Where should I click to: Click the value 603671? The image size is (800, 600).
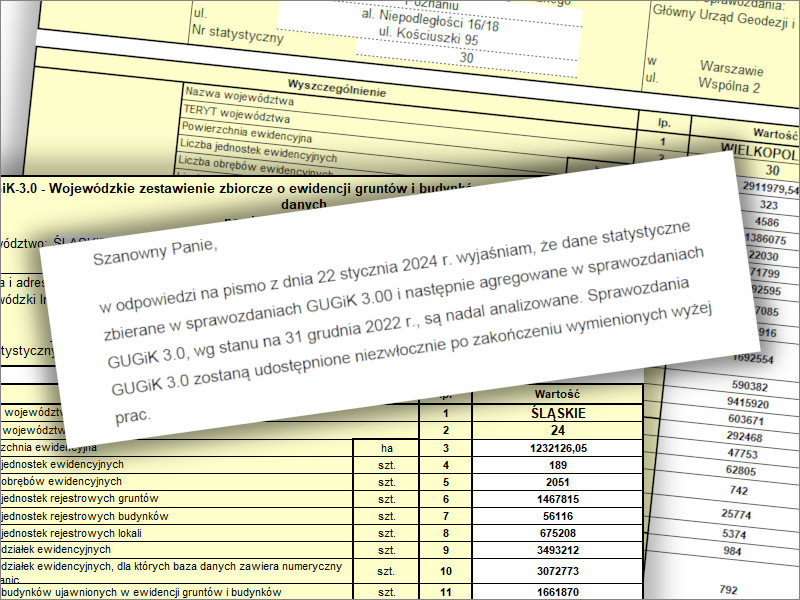pos(746,420)
